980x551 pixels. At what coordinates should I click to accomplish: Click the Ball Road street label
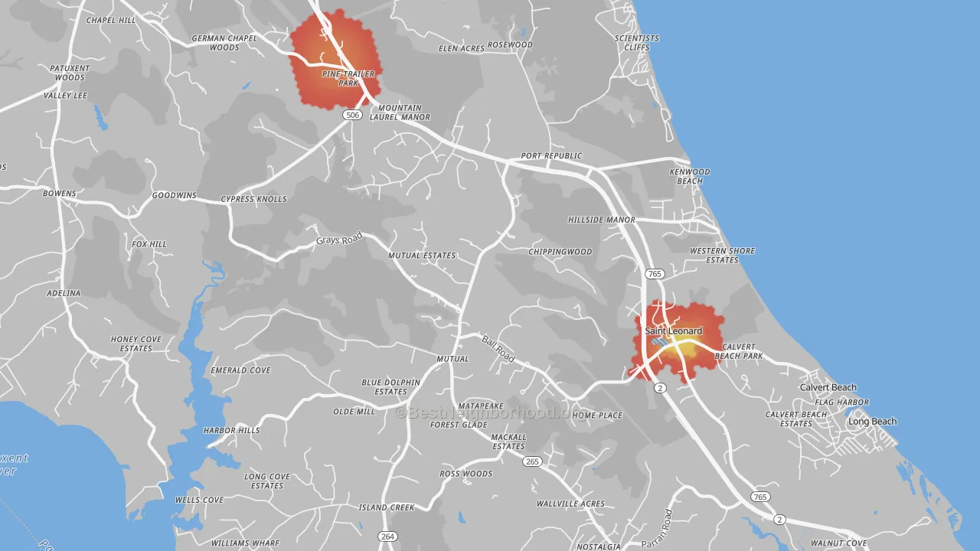(498, 348)
